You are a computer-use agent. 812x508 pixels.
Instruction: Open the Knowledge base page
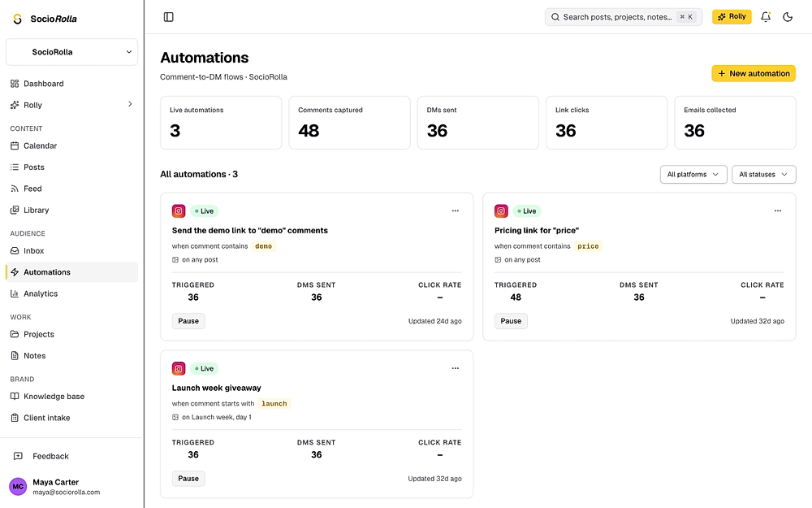72,396
